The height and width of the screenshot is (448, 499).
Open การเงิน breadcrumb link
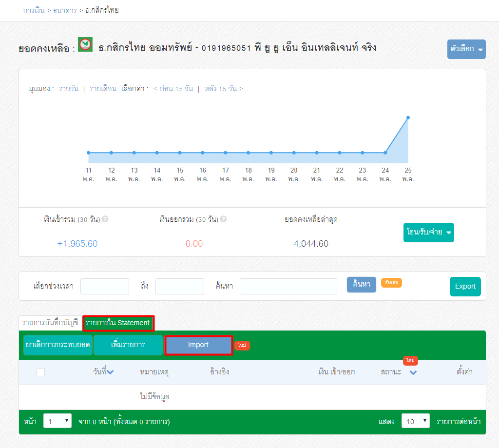point(34,11)
